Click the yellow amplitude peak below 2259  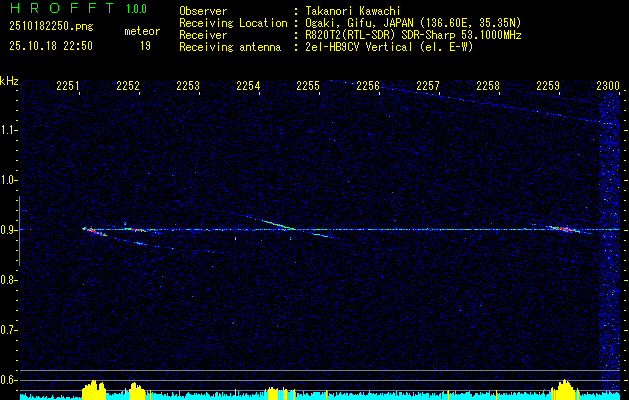[x=566, y=388]
